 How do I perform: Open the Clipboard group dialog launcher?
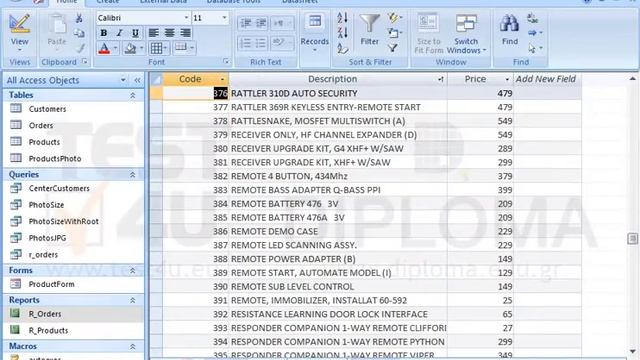[84, 62]
